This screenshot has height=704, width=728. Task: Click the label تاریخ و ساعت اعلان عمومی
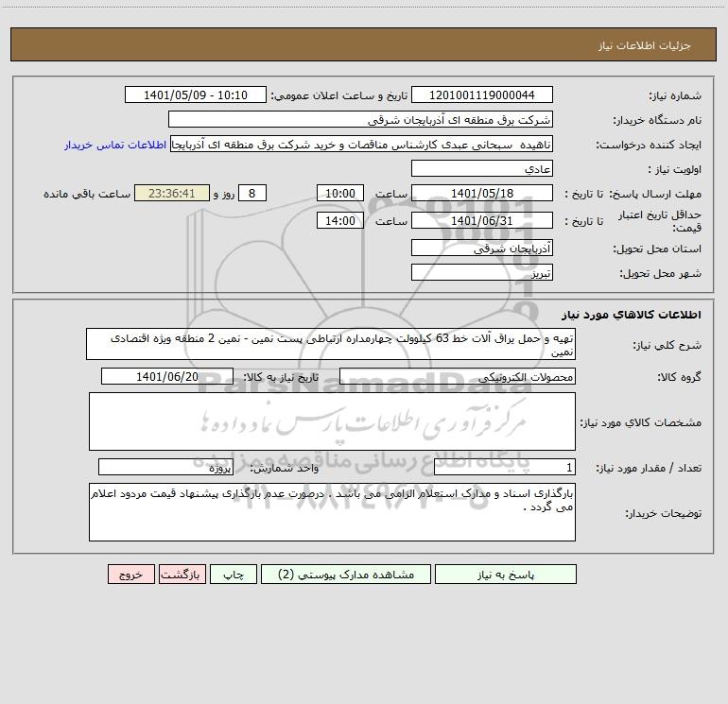click(x=338, y=95)
